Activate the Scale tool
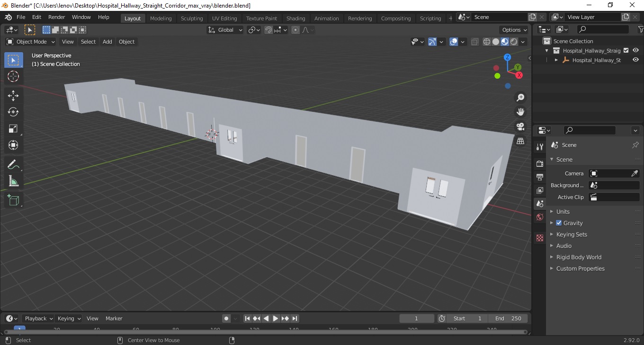 tap(13, 128)
